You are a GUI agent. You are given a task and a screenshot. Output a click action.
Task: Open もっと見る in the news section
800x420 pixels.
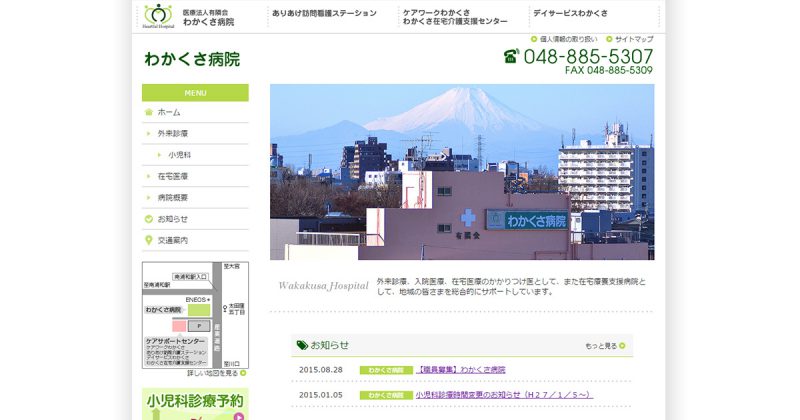[601, 346]
